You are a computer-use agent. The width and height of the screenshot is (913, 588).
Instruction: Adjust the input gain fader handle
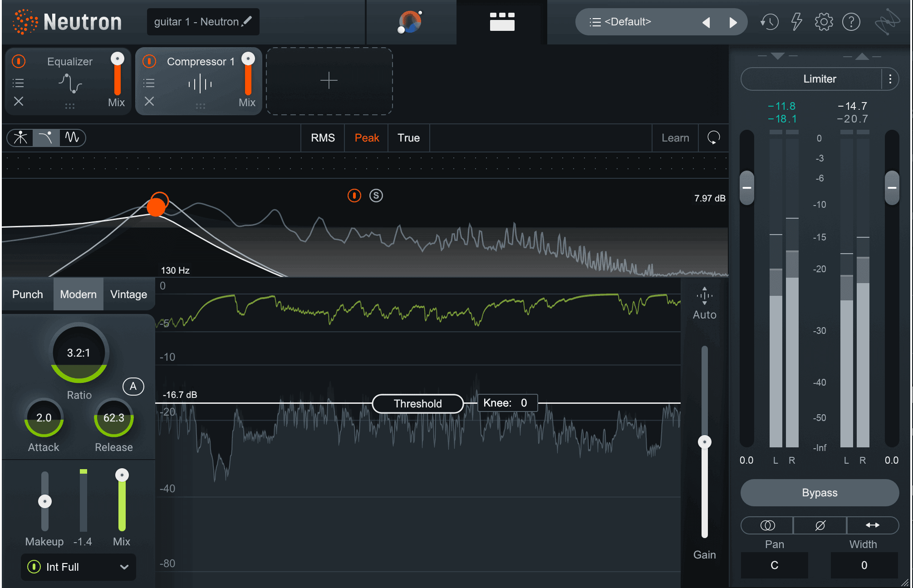point(747,188)
